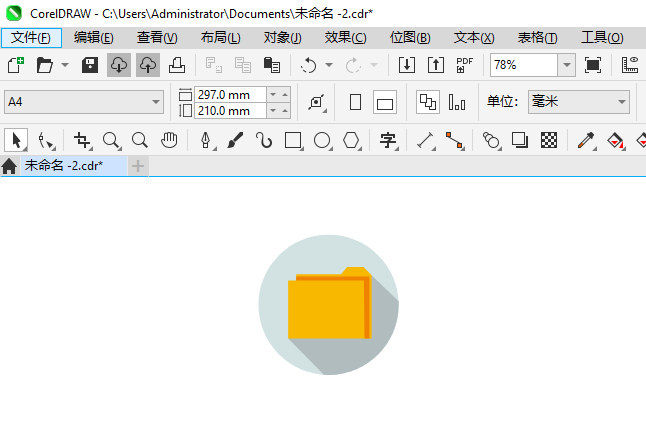Open the units dropdown showing 毫米
The height and width of the screenshot is (435, 646).
point(579,102)
